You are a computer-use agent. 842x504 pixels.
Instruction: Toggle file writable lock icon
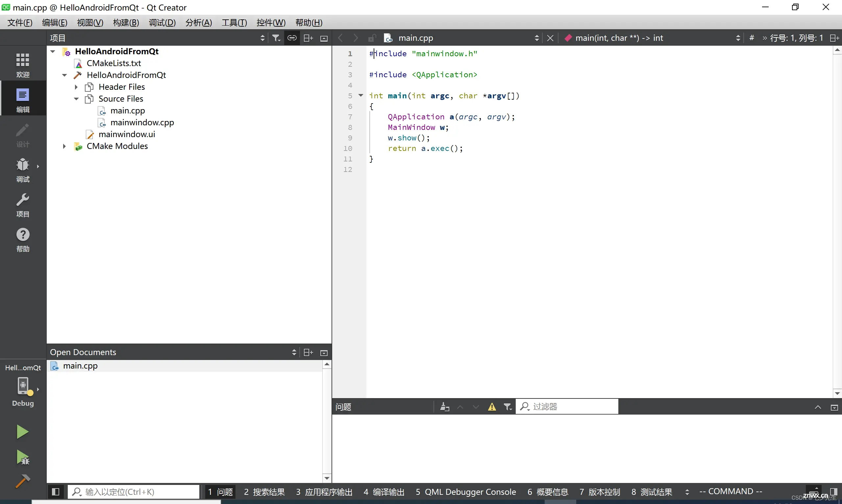click(372, 38)
